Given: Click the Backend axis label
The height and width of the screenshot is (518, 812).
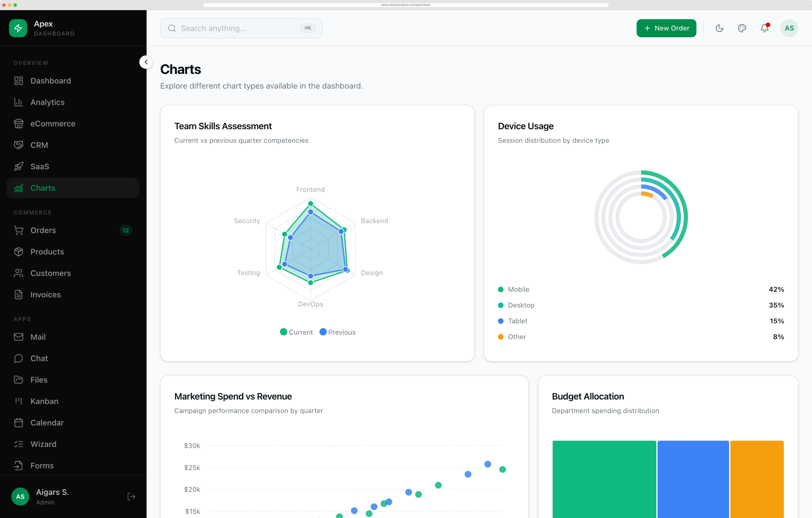Looking at the screenshot, I should [374, 221].
